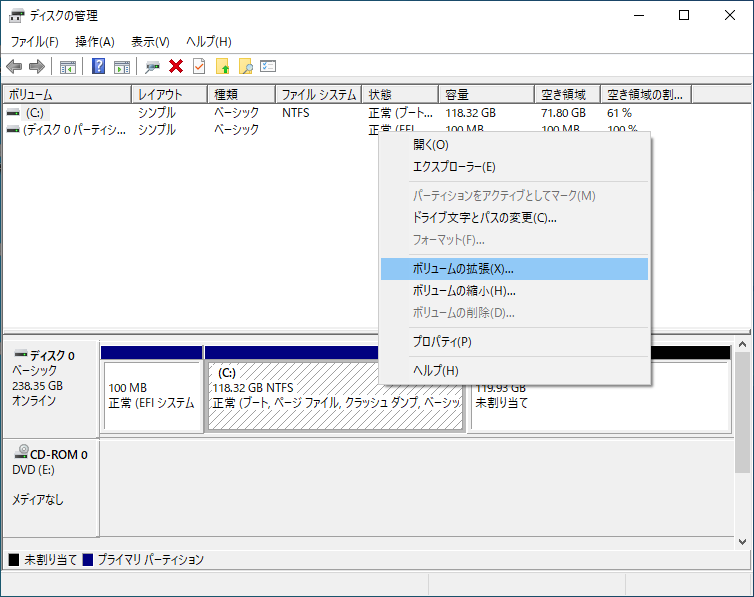Sort by the ファイル システム column header

pos(318,95)
